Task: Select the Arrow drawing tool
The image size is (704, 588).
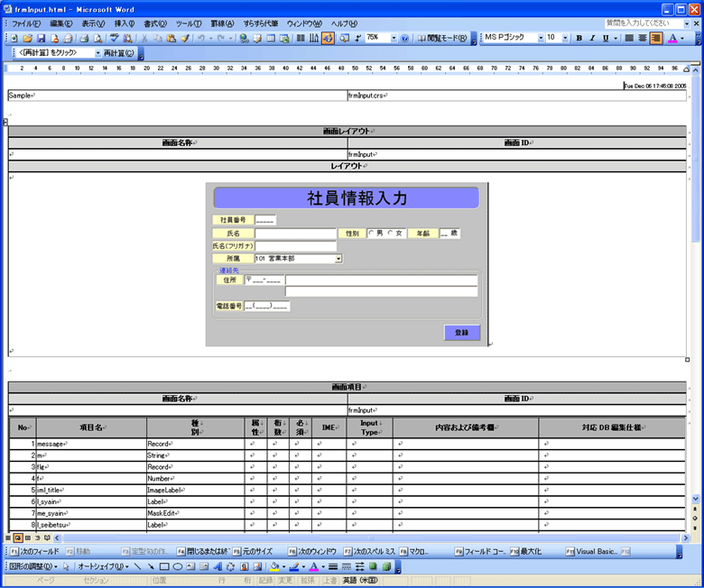Action: pos(151,567)
